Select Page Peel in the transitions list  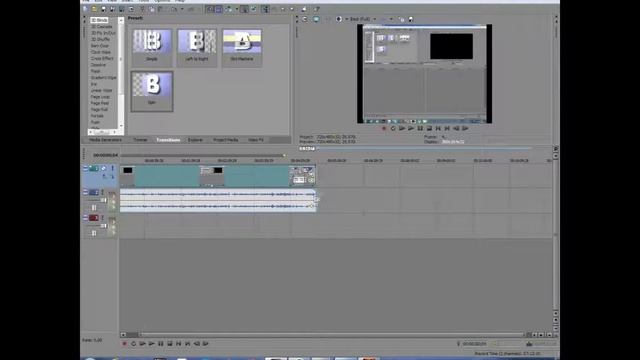click(x=100, y=103)
